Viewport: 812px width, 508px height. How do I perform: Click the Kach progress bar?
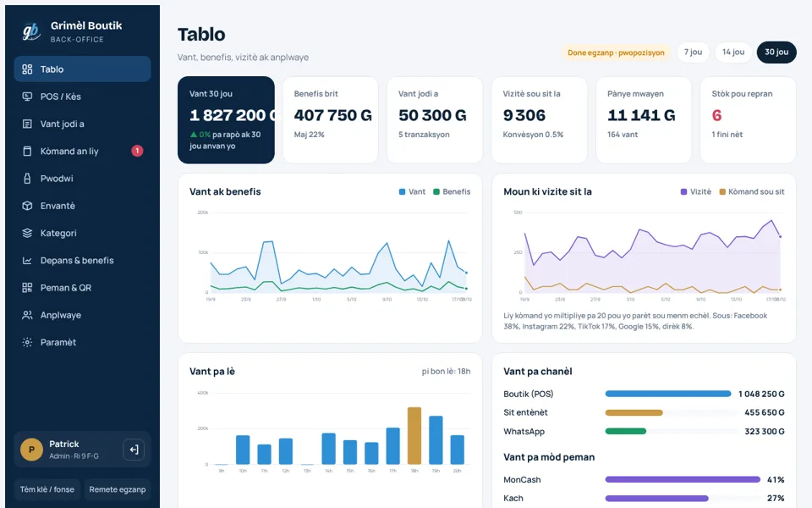coord(683,498)
